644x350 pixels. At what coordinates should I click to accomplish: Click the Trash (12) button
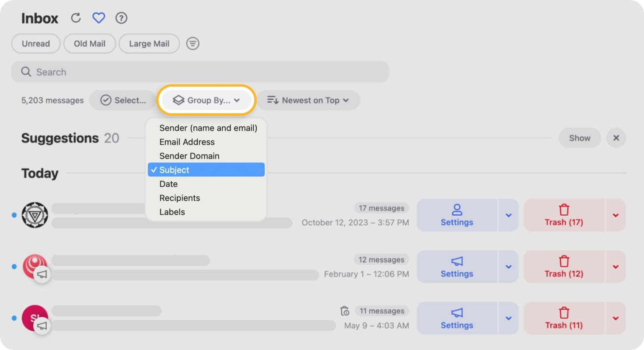point(563,267)
